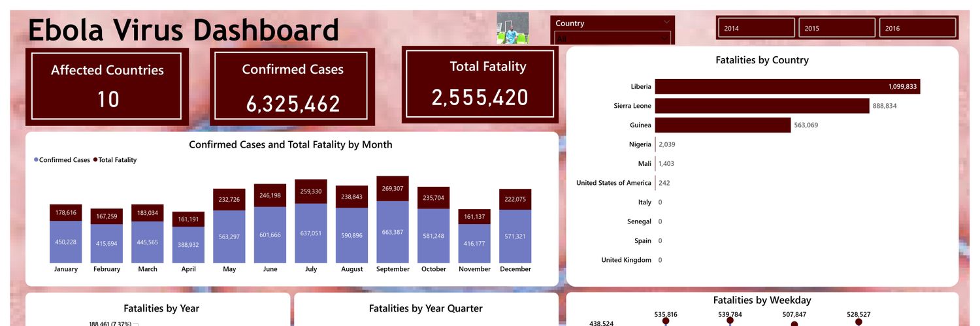Select April's confirmed cases segment 388,932
Screen dimensions: 980x326
[188, 245]
